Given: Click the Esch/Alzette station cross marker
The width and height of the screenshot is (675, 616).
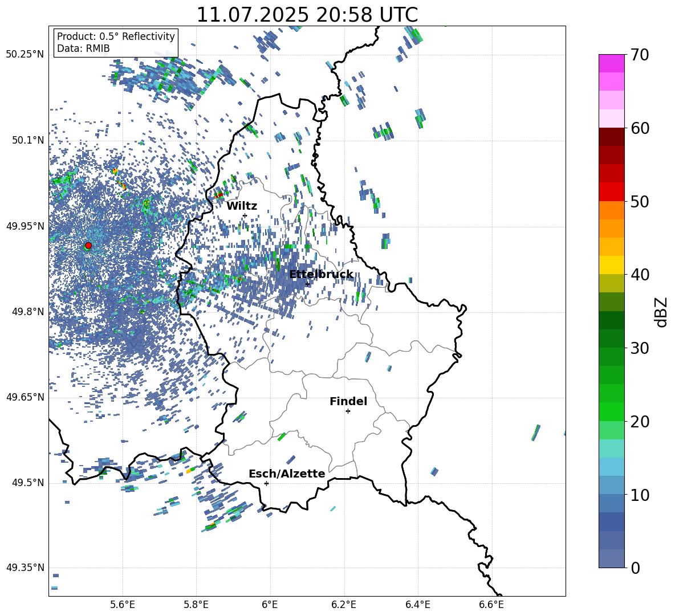Looking at the screenshot, I should [266, 483].
